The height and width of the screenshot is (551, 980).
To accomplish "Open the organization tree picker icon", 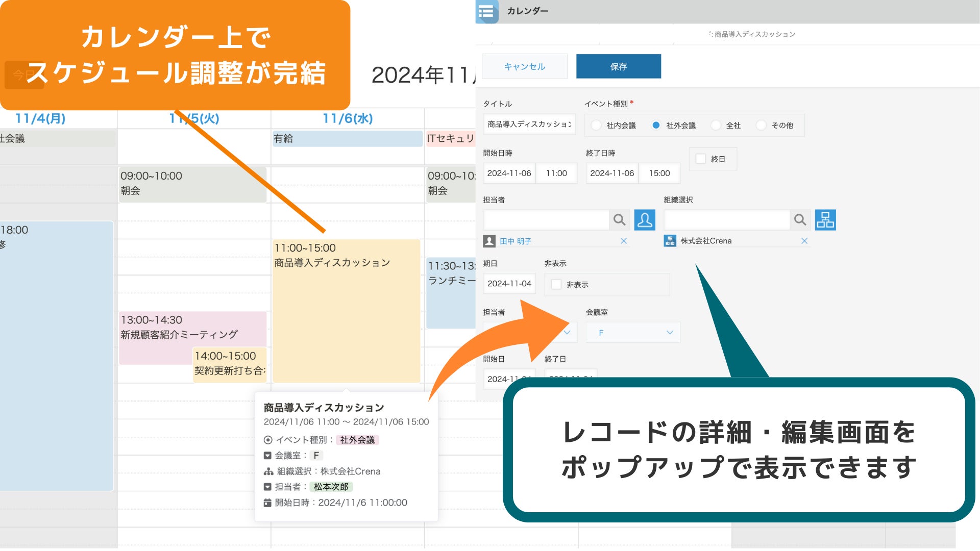I will click(x=825, y=220).
